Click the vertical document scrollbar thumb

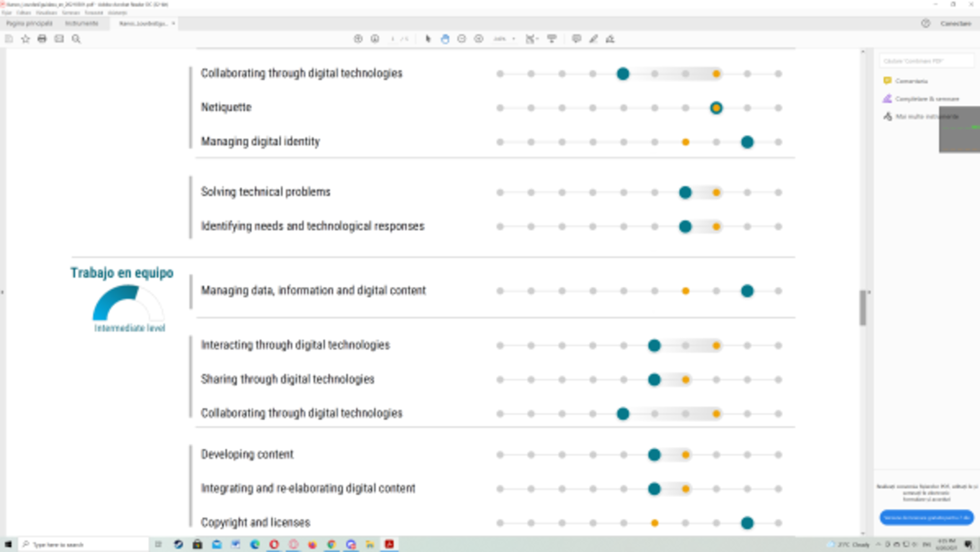point(863,308)
